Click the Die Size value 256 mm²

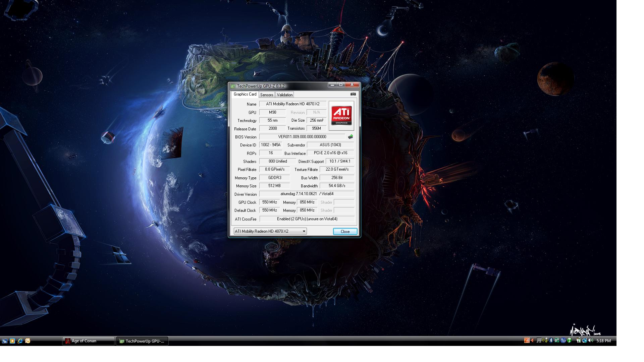point(316,120)
